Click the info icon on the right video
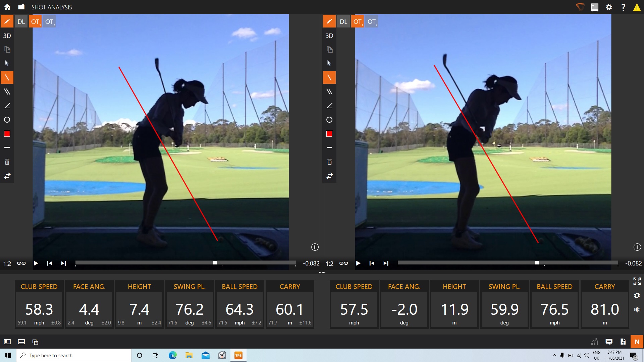 [637, 247]
